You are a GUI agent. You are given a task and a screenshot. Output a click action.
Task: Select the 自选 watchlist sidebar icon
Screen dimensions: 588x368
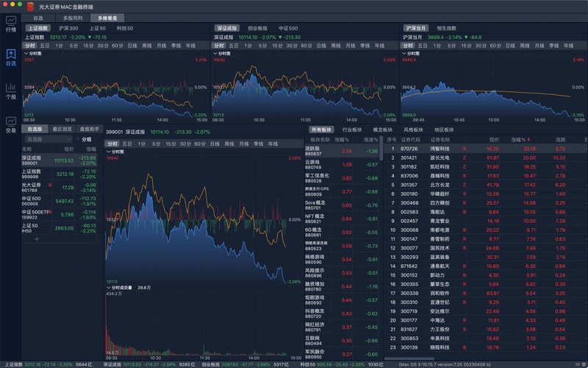coord(10,57)
